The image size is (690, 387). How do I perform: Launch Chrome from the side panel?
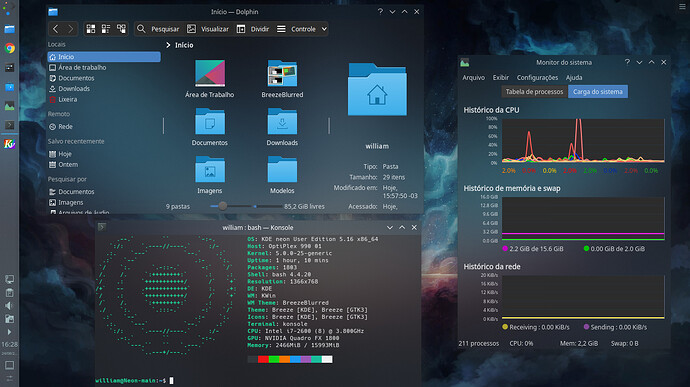(9, 48)
